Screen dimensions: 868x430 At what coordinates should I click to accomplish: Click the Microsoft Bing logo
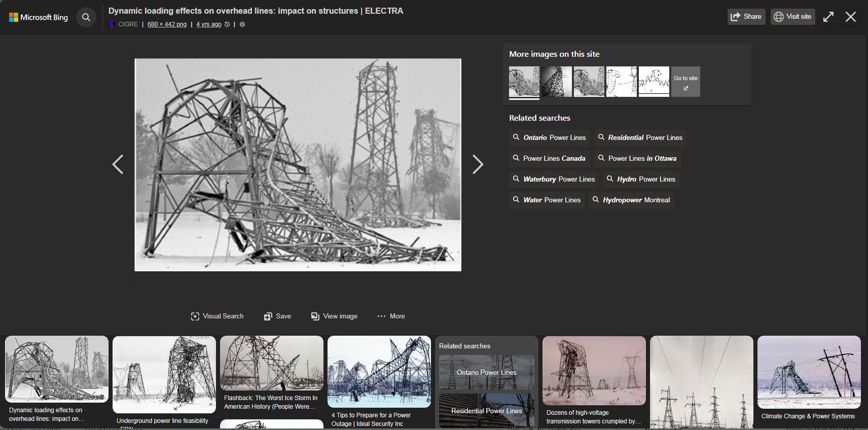coord(39,17)
